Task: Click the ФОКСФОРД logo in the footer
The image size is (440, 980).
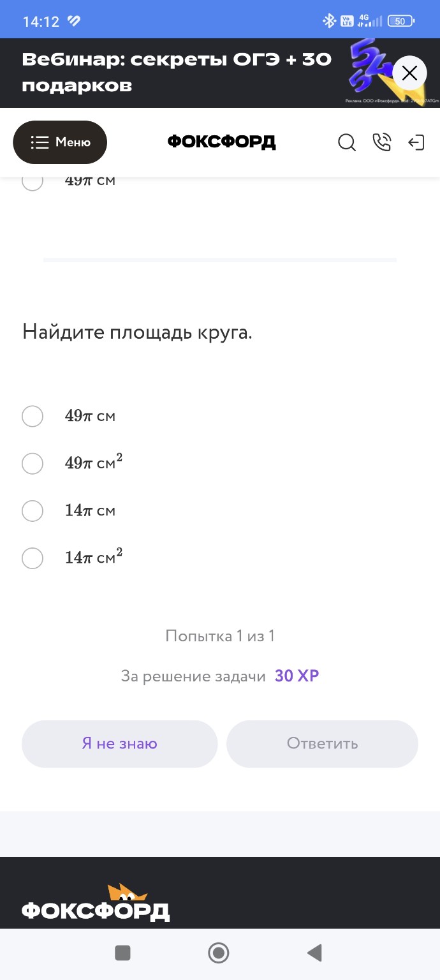Action: [x=96, y=911]
